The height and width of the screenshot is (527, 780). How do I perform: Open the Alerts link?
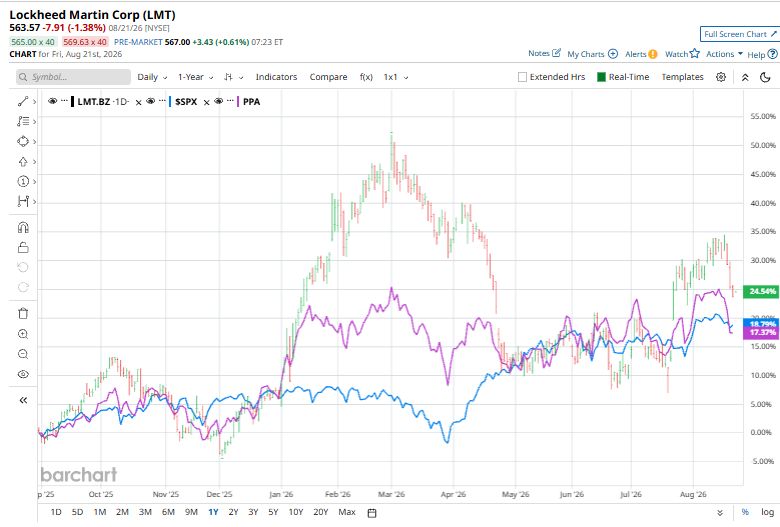(641, 54)
